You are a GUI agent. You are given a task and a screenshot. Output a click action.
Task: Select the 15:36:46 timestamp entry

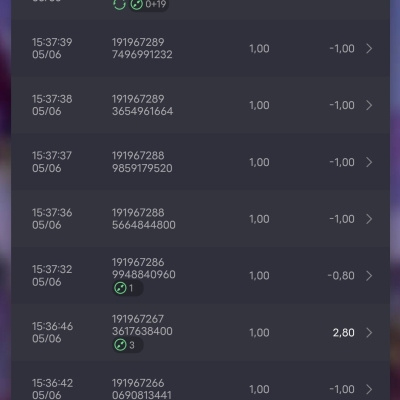(52, 332)
